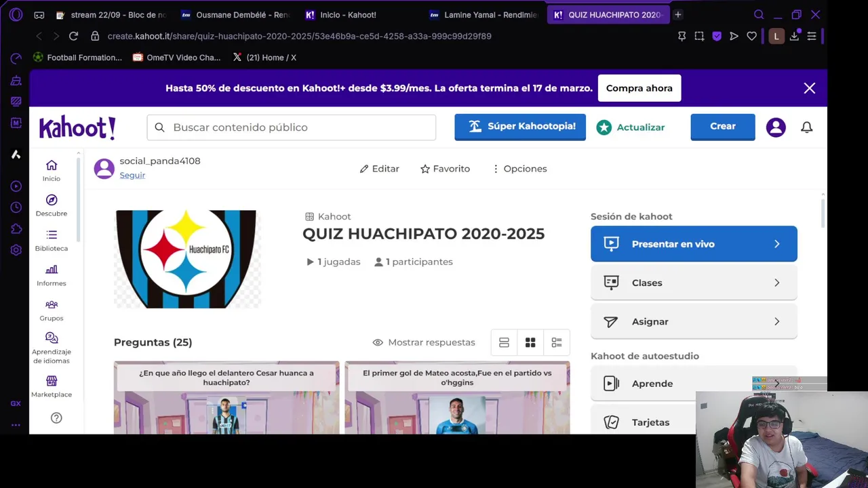Click Seguir link under social_panda4108
Image resolution: width=868 pixels, height=488 pixels.
132,175
